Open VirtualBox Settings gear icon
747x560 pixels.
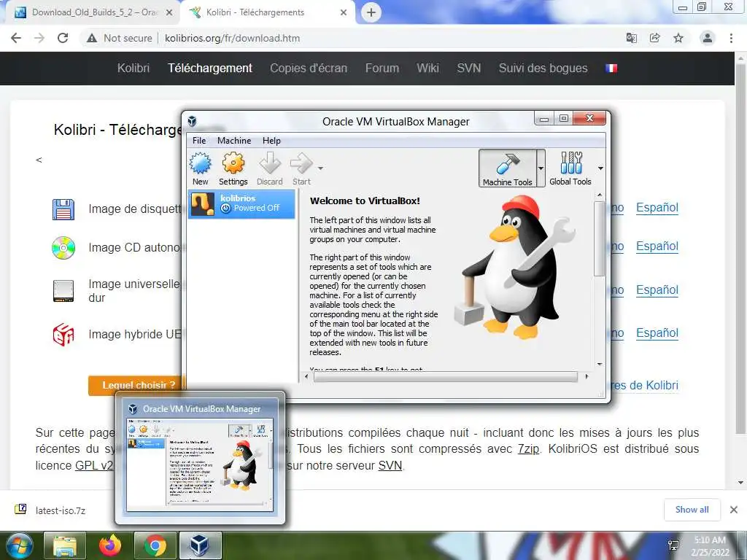click(233, 164)
